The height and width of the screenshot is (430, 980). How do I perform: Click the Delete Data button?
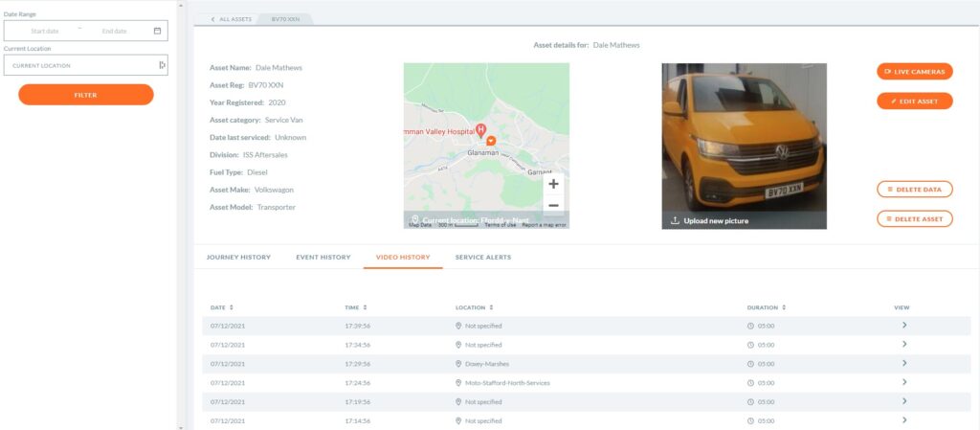(x=915, y=189)
